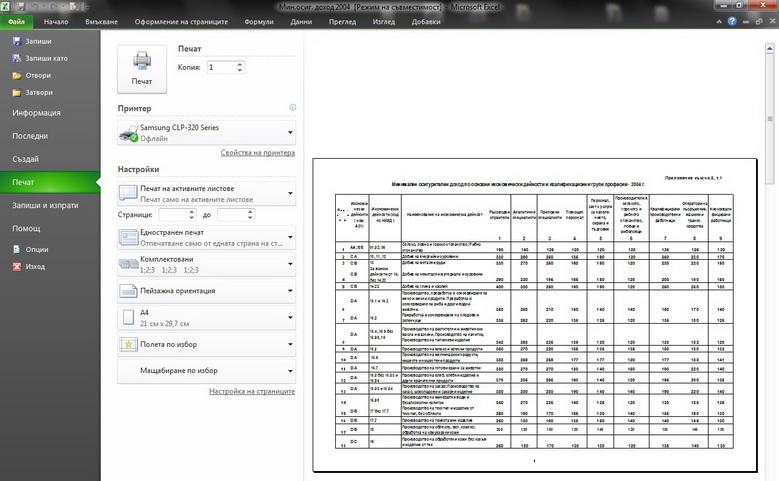Click the Запиши save icon
Screen dimensions: 779x481
(17, 41)
